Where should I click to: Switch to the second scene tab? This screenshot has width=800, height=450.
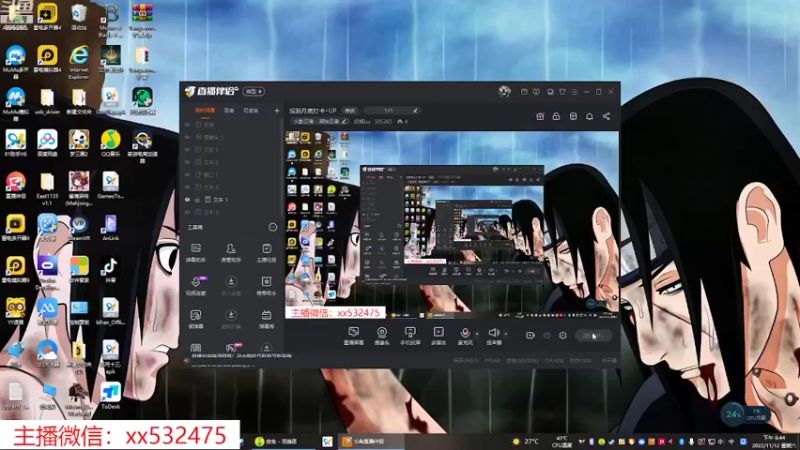point(229,110)
